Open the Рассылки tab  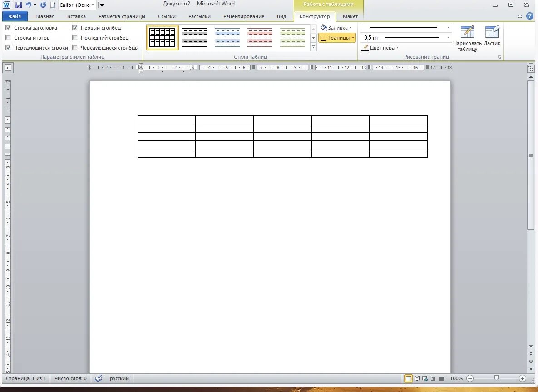[199, 16]
